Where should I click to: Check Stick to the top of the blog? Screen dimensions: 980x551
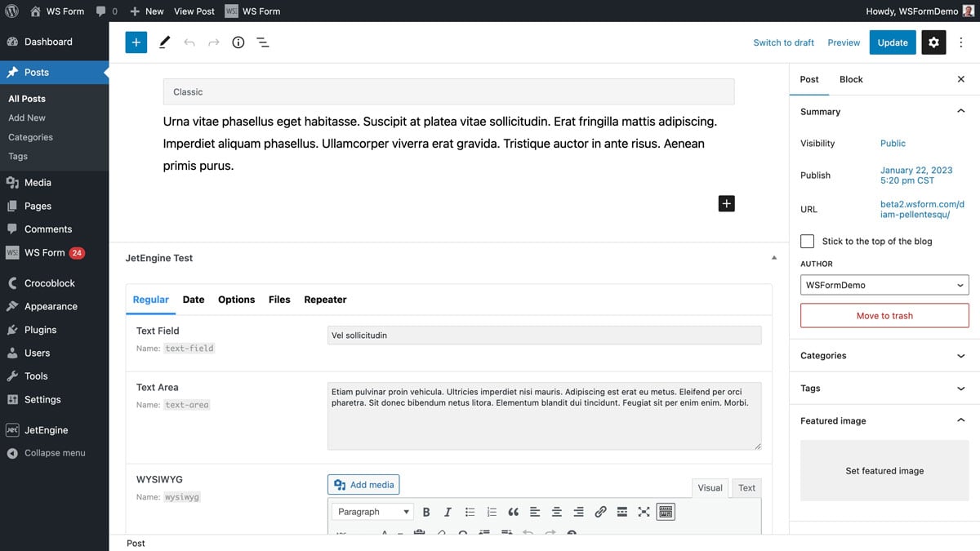tap(807, 241)
